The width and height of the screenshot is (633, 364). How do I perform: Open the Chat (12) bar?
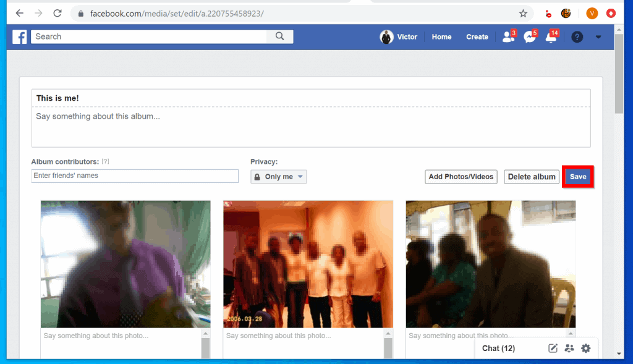click(499, 349)
